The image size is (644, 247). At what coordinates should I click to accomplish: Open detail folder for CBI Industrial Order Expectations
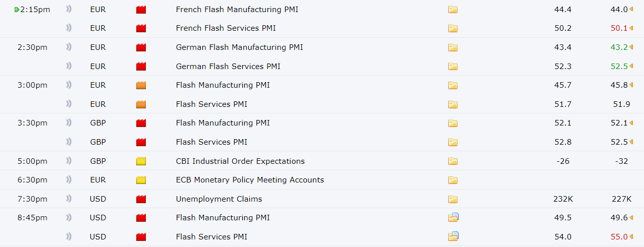(453, 161)
